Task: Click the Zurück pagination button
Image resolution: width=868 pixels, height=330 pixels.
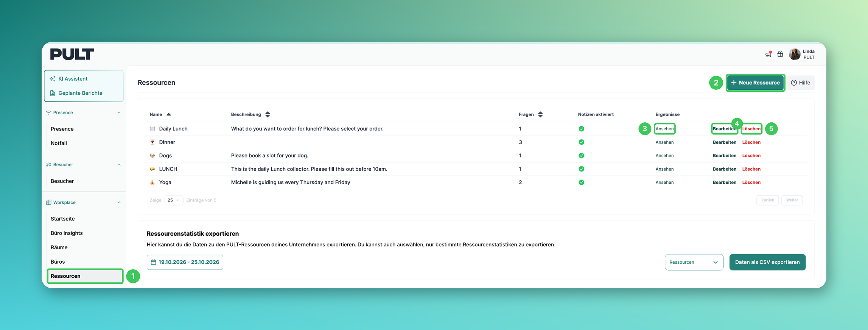Action: point(767,200)
